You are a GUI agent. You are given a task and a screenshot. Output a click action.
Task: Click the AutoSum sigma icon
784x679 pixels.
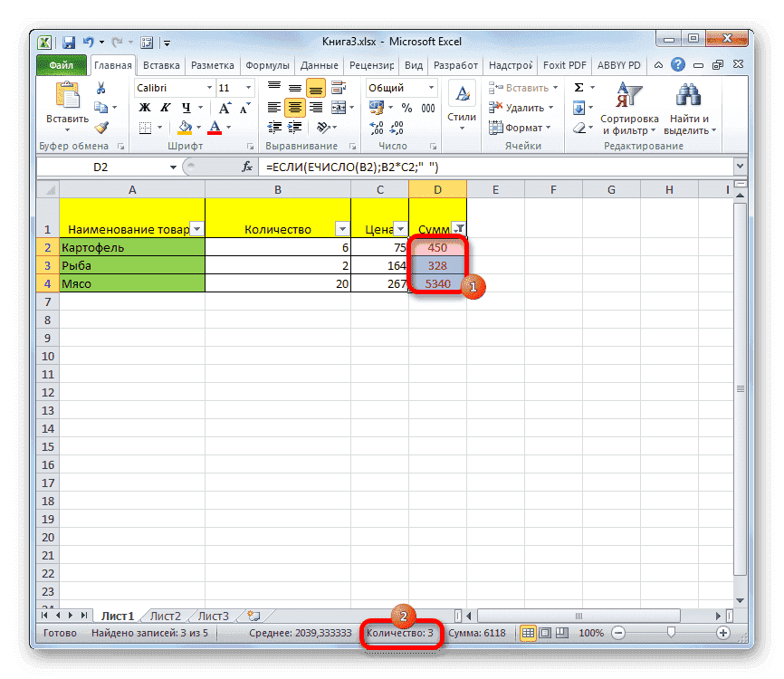(x=578, y=87)
